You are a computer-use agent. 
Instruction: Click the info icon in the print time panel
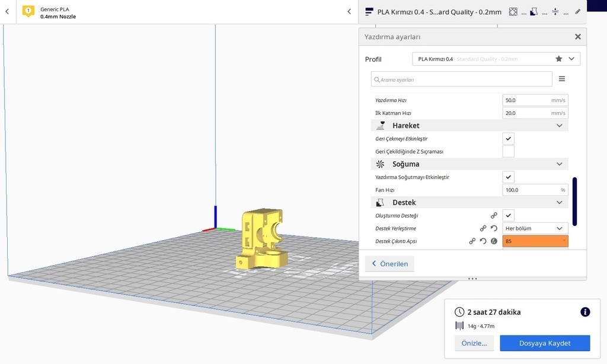pos(585,312)
